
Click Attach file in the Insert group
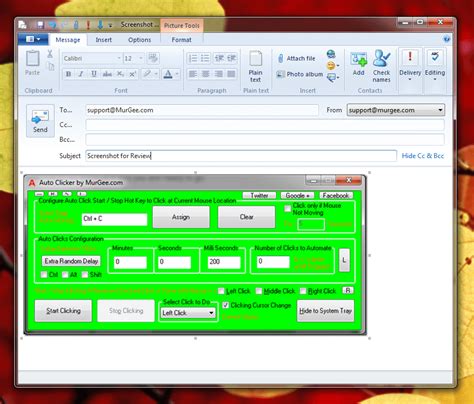(296, 59)
